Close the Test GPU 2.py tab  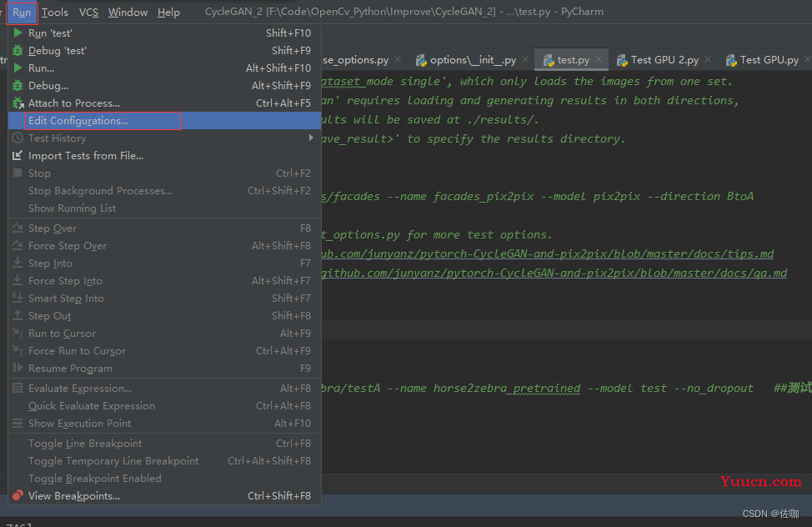coord(708,60)
